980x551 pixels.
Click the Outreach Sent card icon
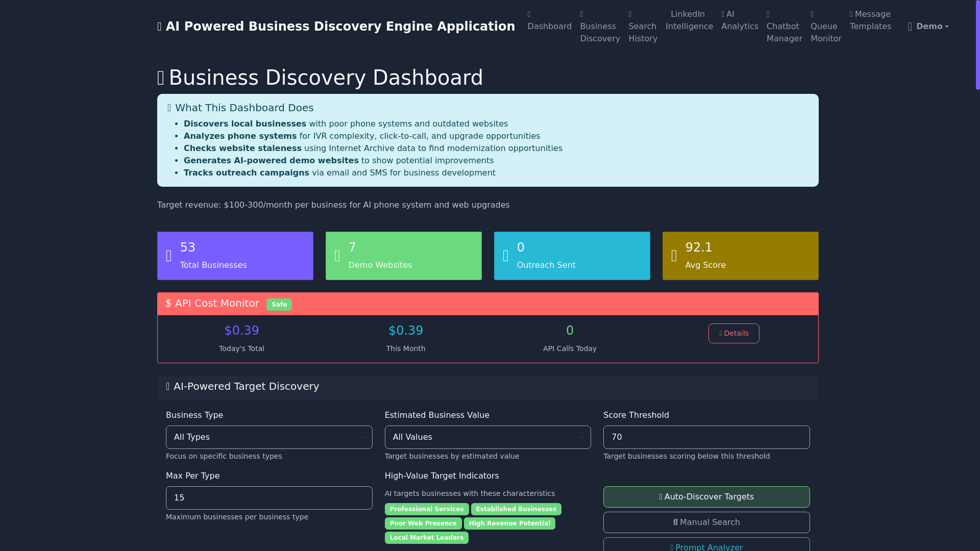tap(506, 256)
